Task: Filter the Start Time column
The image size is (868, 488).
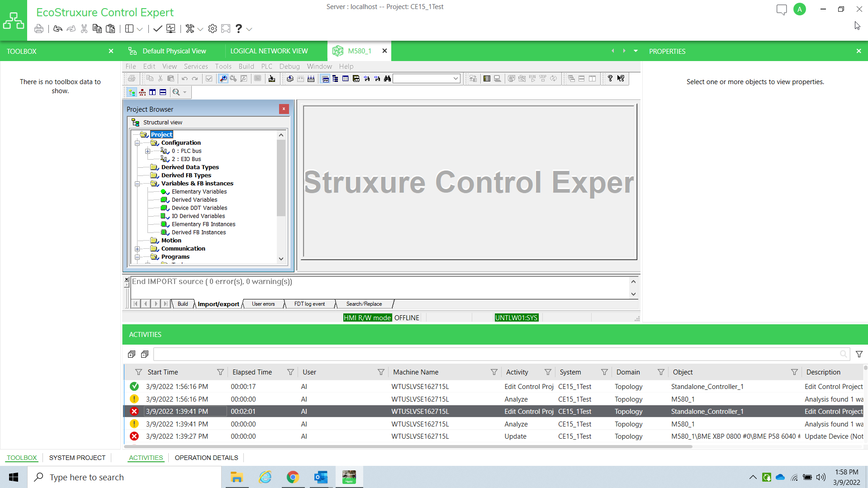Action: pyautogui.click(x=220, y=372)
